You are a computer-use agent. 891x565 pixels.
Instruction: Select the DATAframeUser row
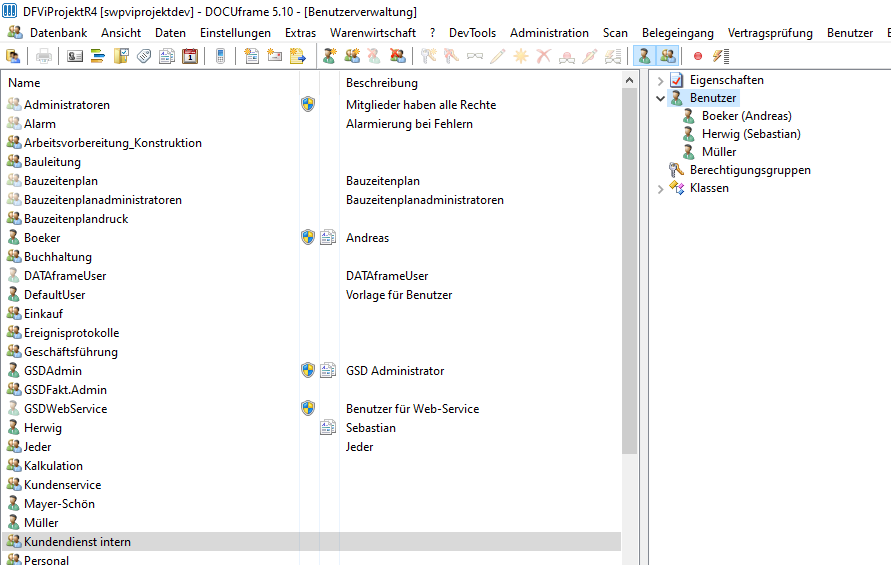[311, 276]
